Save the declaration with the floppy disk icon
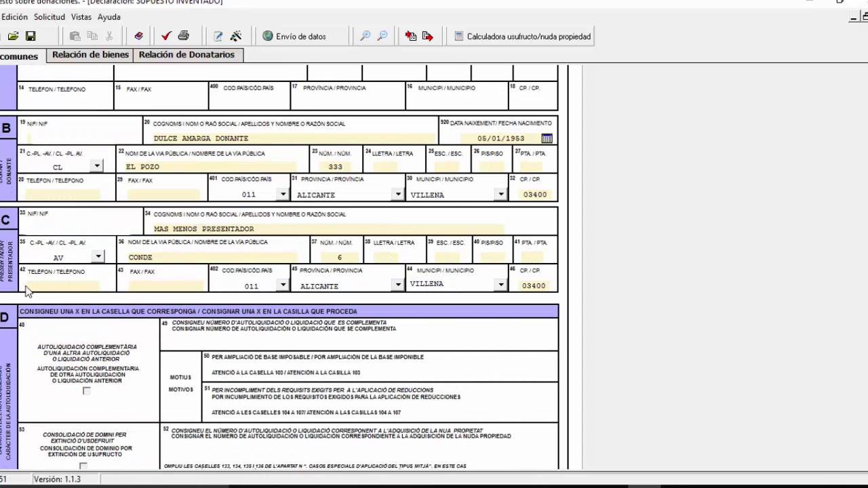Image resolution: width=868 pixels, height=488 pixels. coord(31,37)
